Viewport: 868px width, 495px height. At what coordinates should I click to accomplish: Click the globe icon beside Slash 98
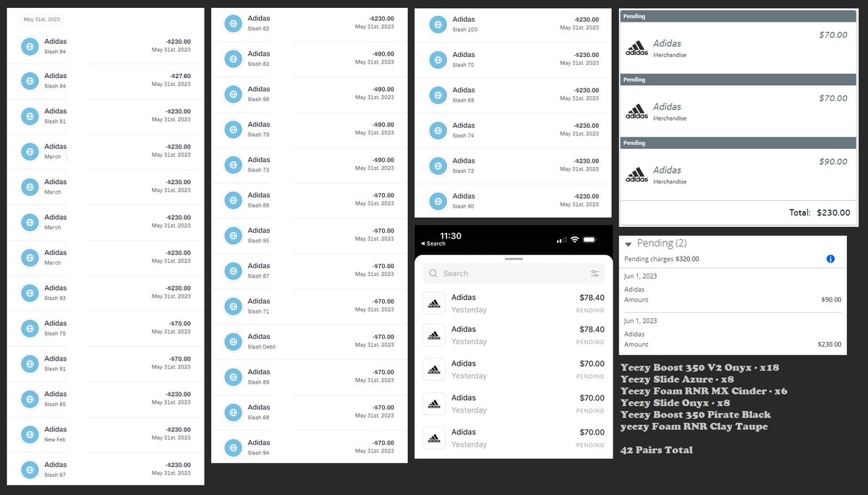point(233,94)
